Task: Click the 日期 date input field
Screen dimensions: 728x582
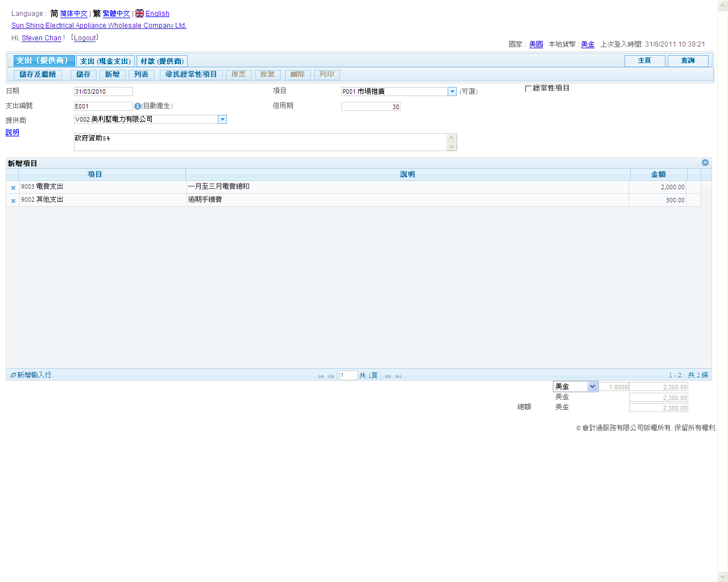Action: 103,92
